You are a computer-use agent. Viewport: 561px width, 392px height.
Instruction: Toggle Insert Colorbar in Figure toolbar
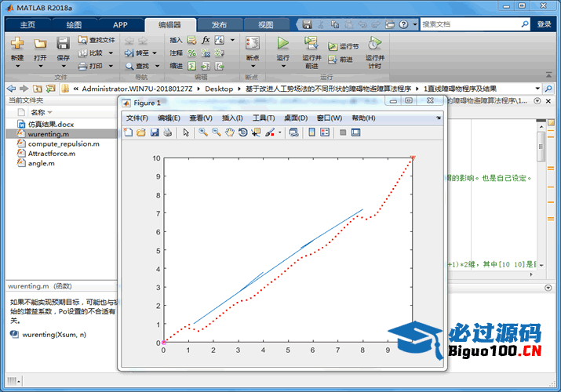pyautogui.click(x=311, y=132)
